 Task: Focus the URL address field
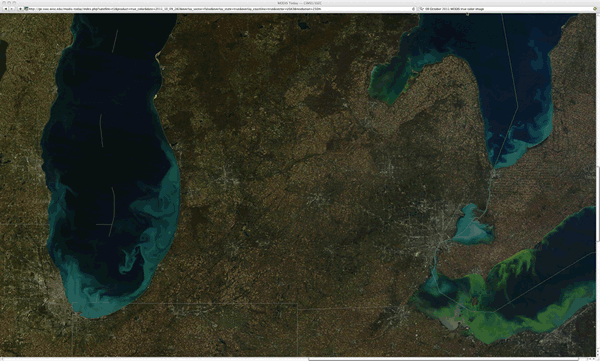218,9
